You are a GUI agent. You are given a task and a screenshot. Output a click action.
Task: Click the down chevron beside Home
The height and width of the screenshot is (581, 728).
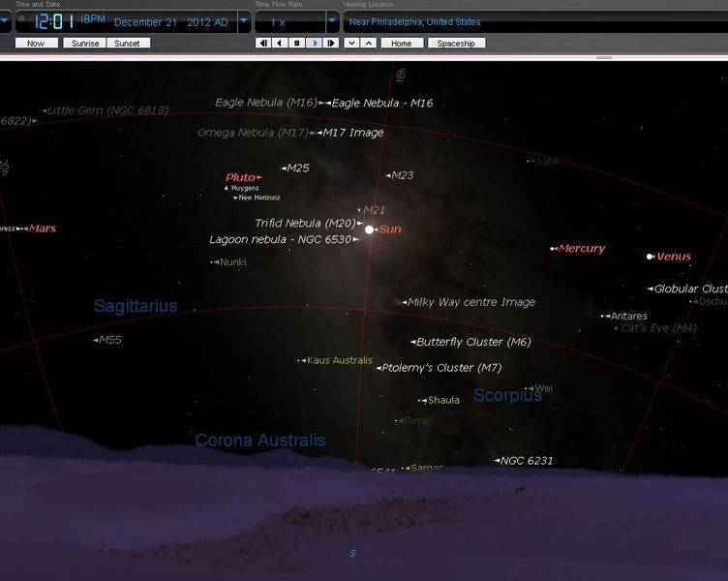[350, 44]
